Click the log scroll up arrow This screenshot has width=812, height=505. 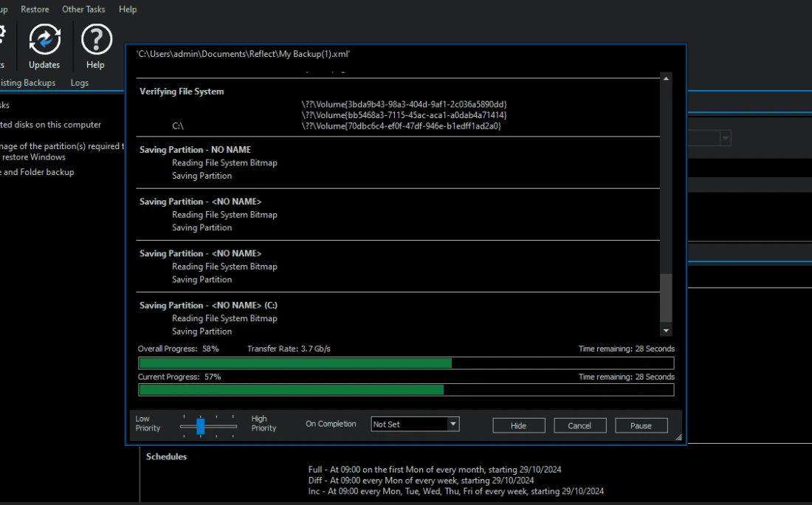666,79
